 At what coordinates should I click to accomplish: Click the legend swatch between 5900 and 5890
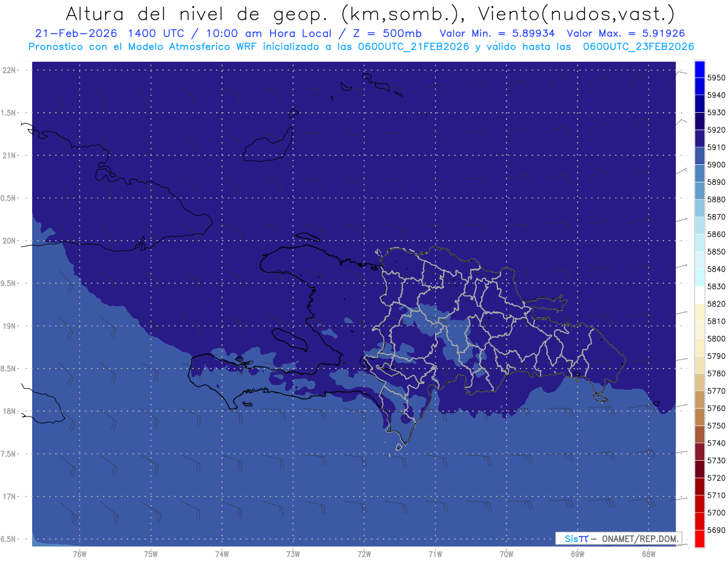(x=699, y=173)
